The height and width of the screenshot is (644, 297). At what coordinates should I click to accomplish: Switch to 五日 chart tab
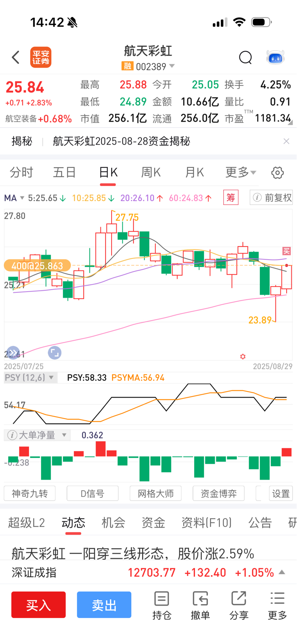click(64, 173)
